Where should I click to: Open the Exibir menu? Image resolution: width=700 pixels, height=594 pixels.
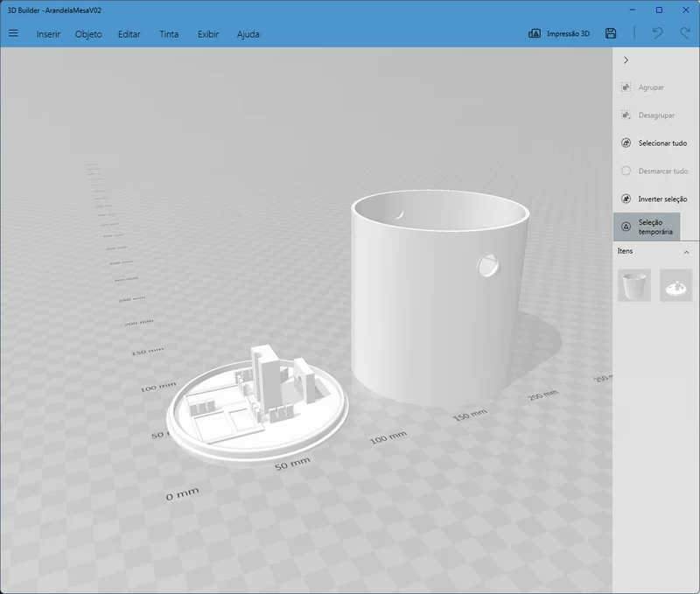208,34
